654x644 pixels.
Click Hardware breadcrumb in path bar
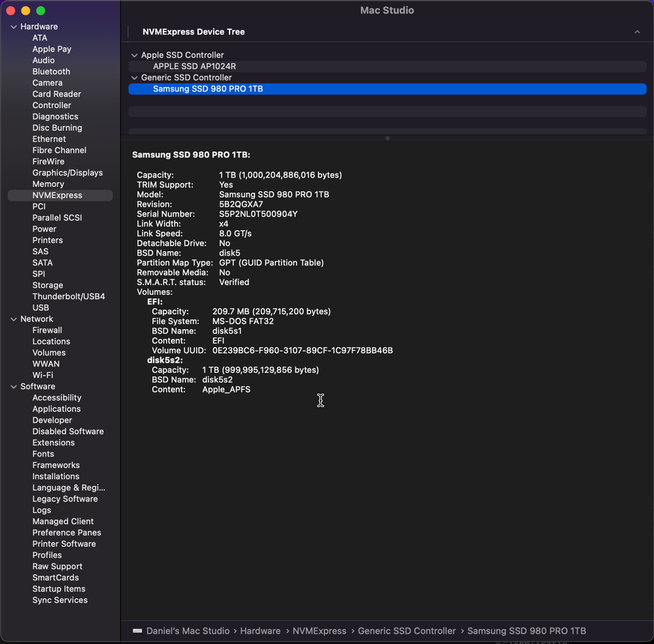pos(260,631)
